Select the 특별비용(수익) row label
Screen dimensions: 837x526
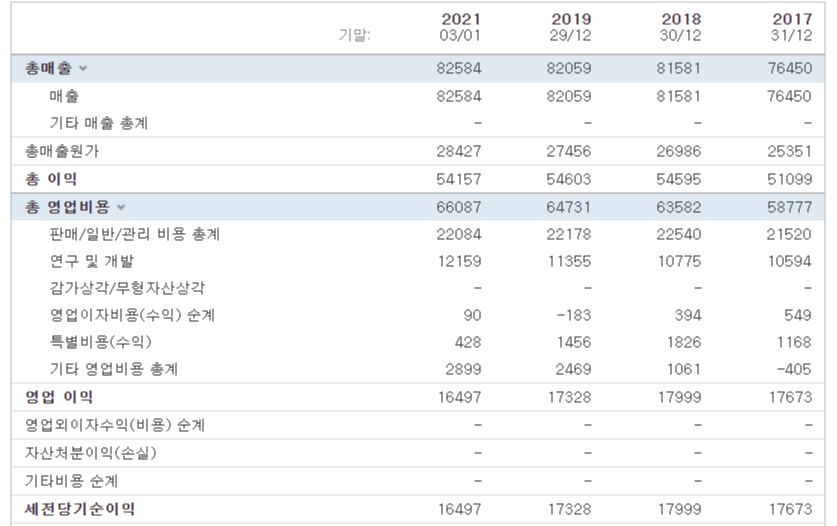point(100,342)
